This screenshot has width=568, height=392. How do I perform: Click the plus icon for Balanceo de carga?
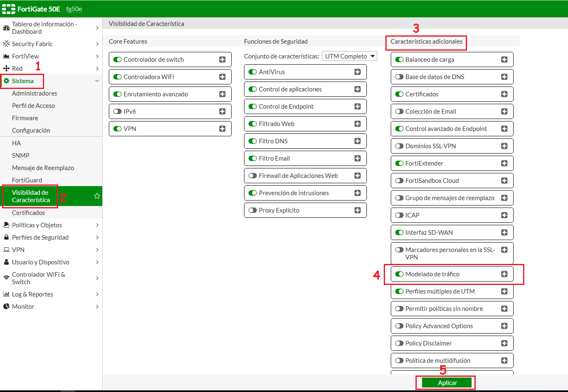tap(504, 60)
